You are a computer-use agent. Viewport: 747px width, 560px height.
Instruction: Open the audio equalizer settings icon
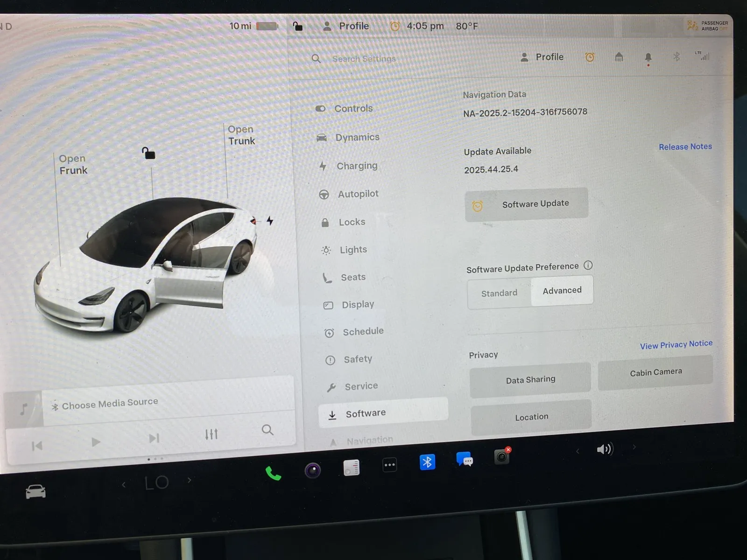tap(211, 434)
